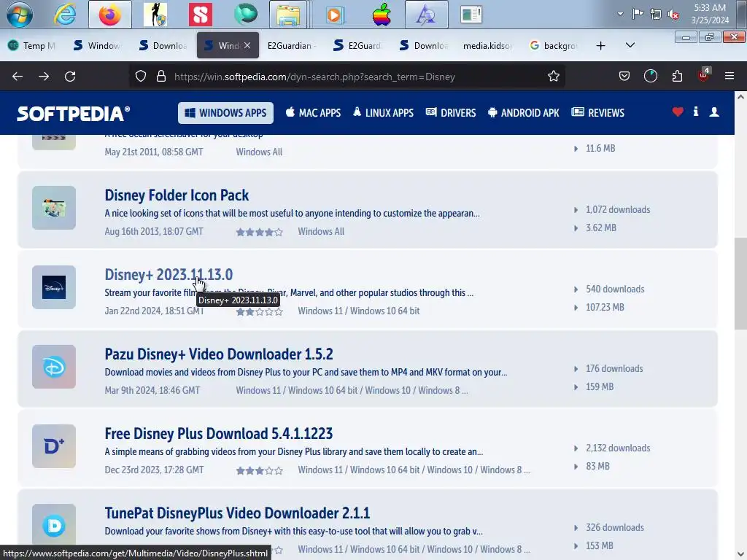Go to Softpedia home logo
747x560 pixels.
pos(74,113)
